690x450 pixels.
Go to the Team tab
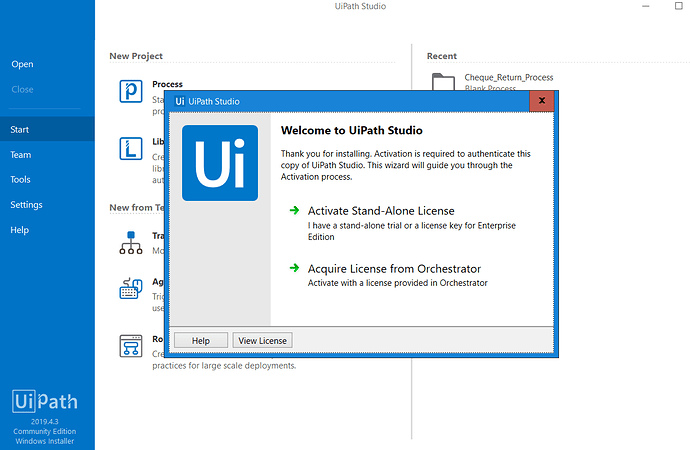point(21,155)
